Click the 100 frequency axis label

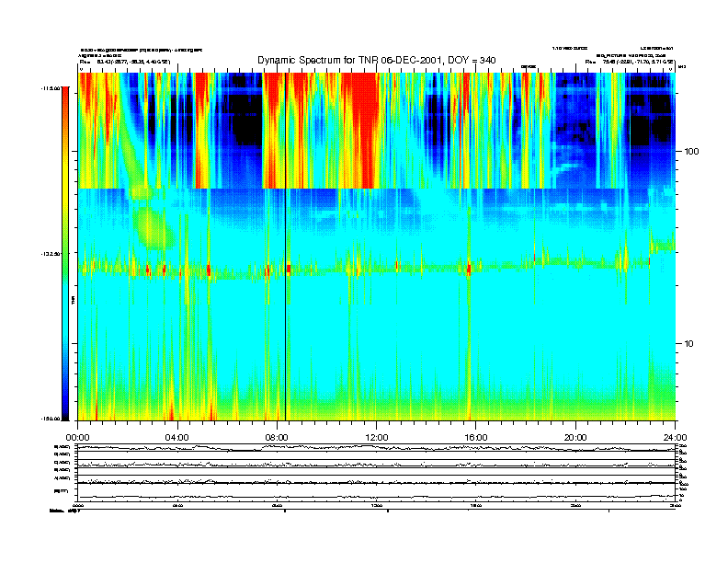click(x=691, y=152)
